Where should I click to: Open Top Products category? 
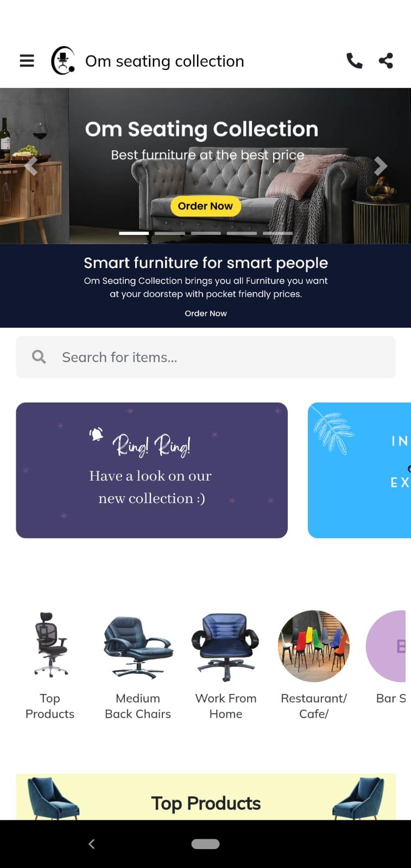click(50, 666)
